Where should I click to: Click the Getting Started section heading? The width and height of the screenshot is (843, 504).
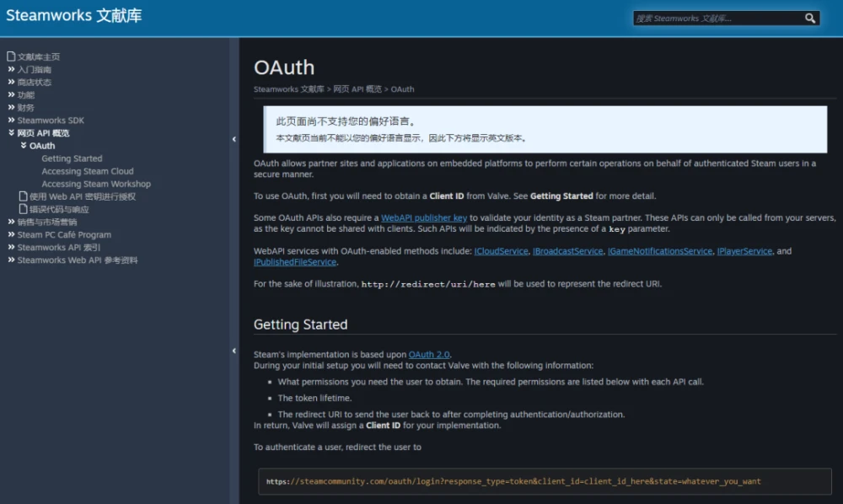(x=301, y=324)
